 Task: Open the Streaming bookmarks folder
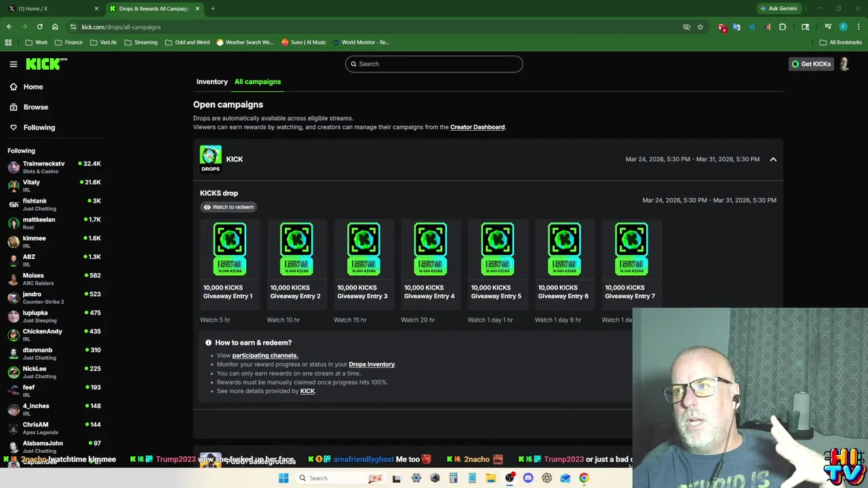tap(141, 42)
